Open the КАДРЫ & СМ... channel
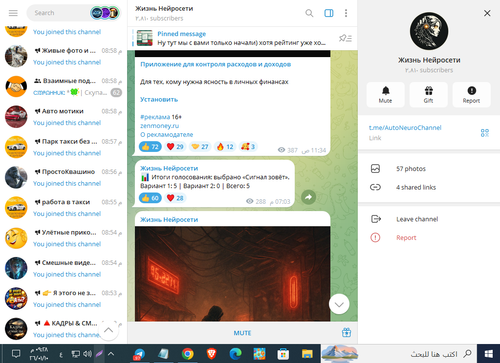 tap(63, 329)
